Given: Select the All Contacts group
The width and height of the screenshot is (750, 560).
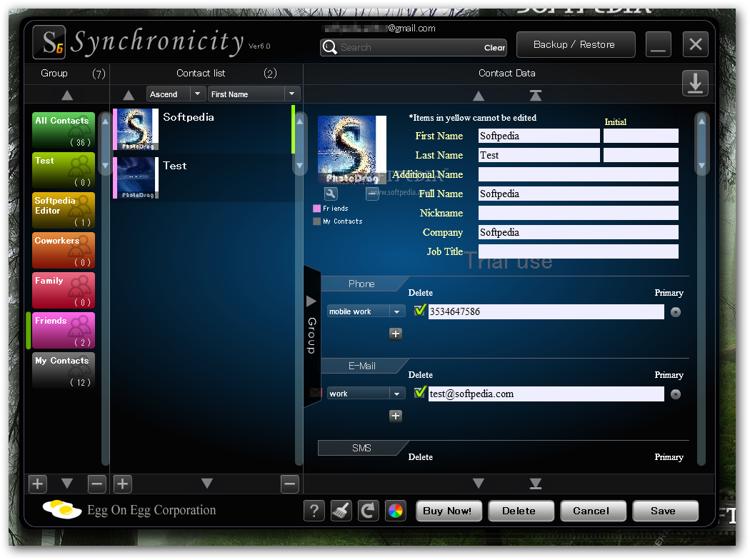Looking at the screenshot, I should coord(64,131).
